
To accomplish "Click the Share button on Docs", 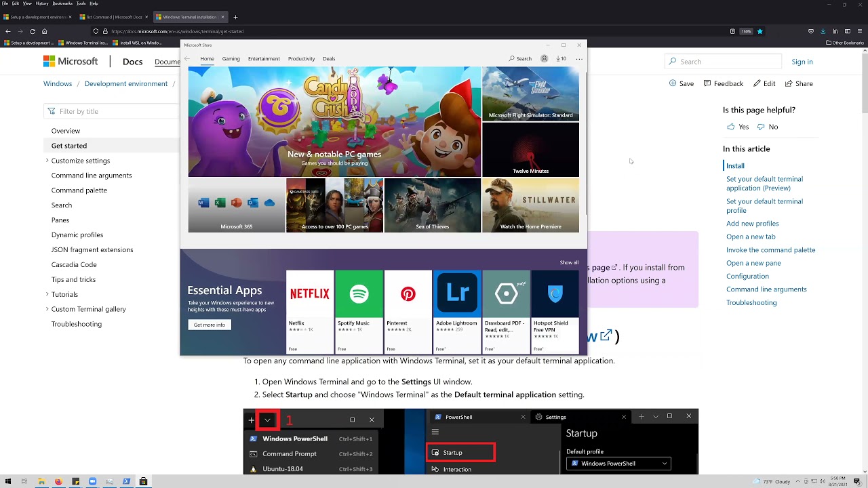I will (799, 83).
